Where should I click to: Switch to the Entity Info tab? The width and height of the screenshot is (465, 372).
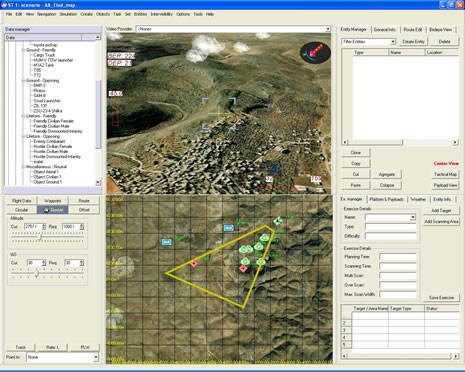[442, 199]
